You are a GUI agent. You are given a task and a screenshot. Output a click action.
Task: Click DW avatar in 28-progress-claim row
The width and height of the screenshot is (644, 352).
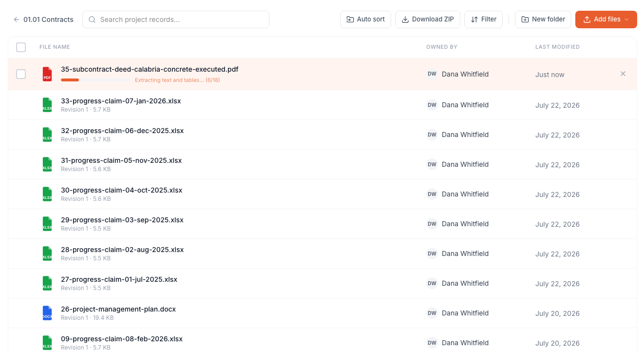click(432, 254)
